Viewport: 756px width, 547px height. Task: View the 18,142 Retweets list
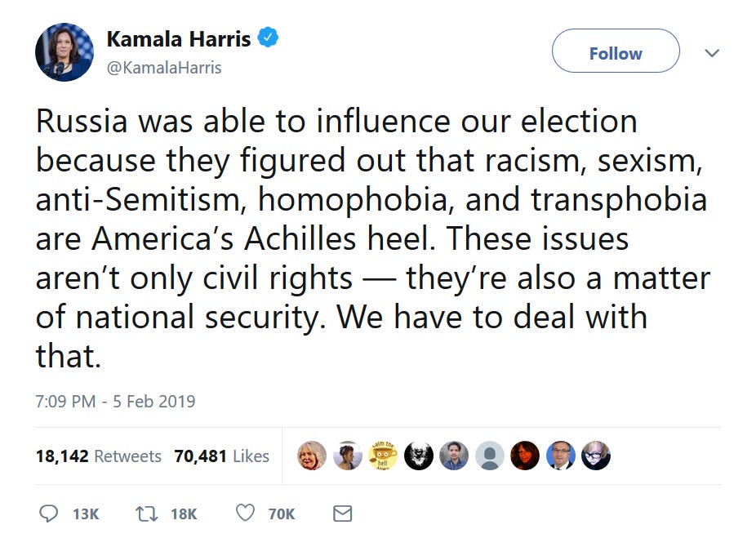pyautogui.click(x=98, y=456)
